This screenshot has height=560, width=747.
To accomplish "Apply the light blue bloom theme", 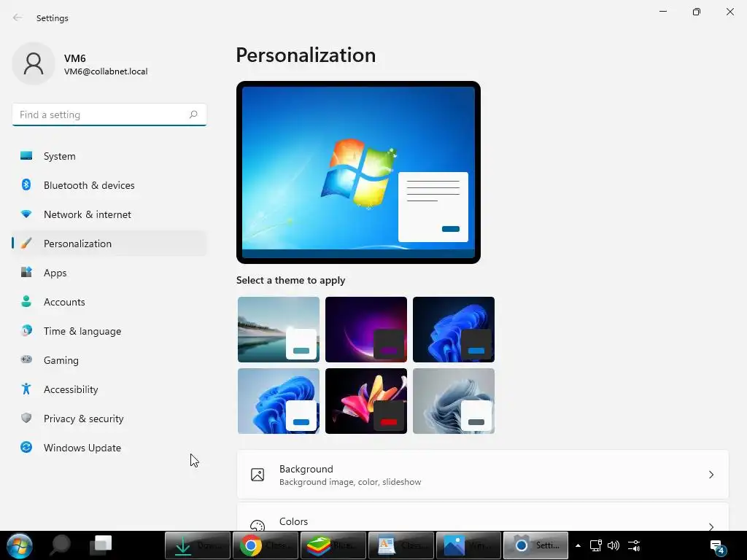I will [x=279, y=401].
